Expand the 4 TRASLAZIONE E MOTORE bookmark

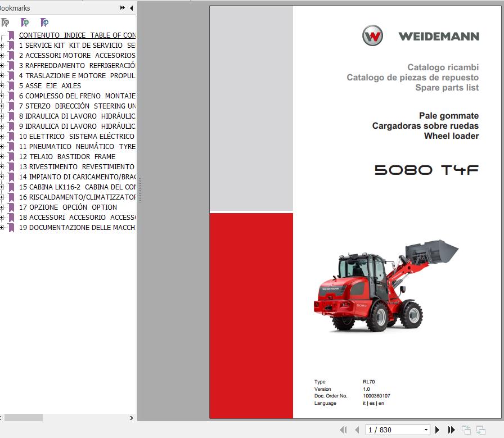2,75
